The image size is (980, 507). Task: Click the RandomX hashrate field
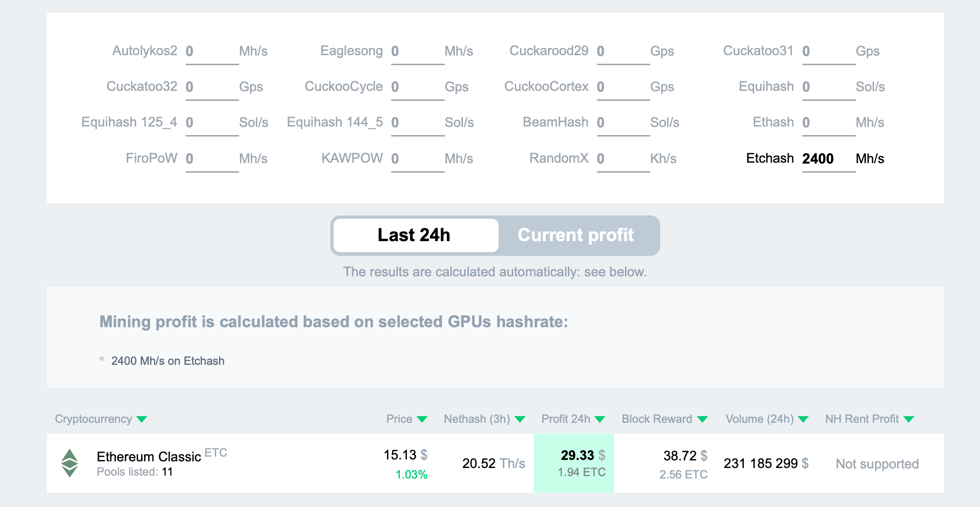tap(623, 158)
